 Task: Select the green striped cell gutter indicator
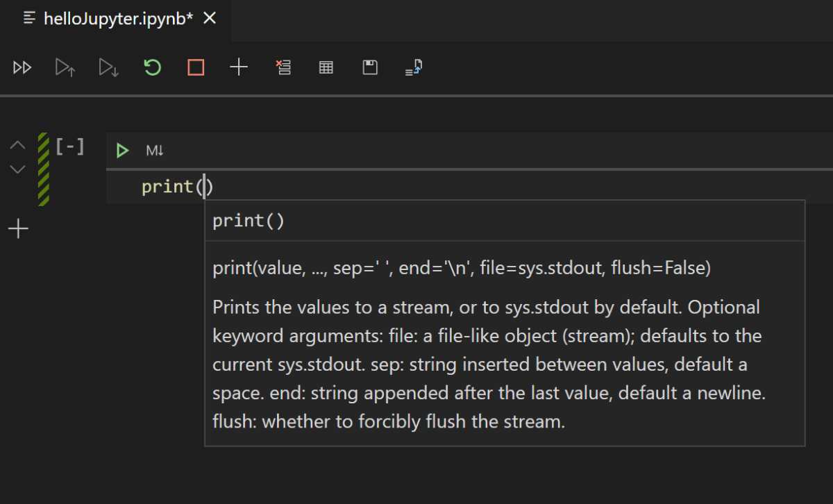(x=43, y=167)
